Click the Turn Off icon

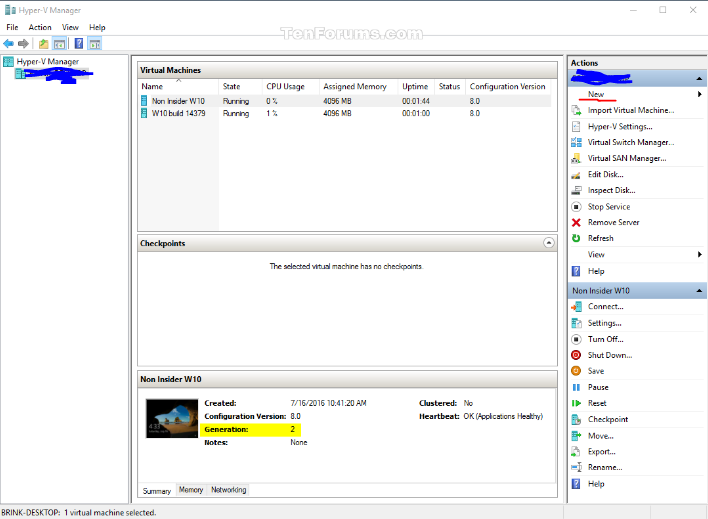[x=576, y=339]
